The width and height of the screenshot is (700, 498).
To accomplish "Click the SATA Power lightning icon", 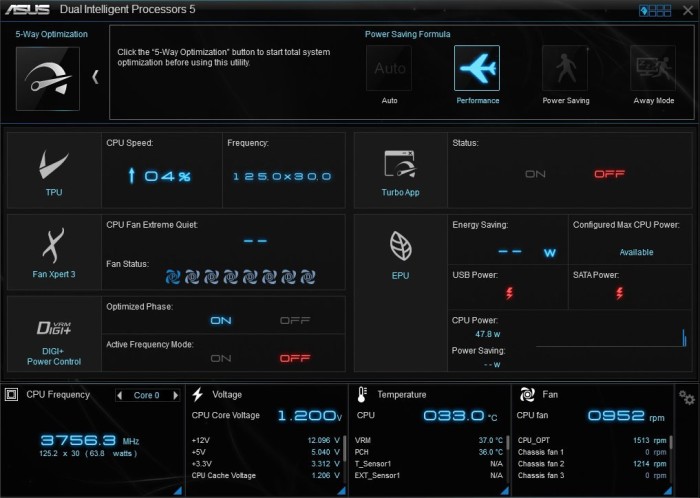I will (x=619, y=293).
